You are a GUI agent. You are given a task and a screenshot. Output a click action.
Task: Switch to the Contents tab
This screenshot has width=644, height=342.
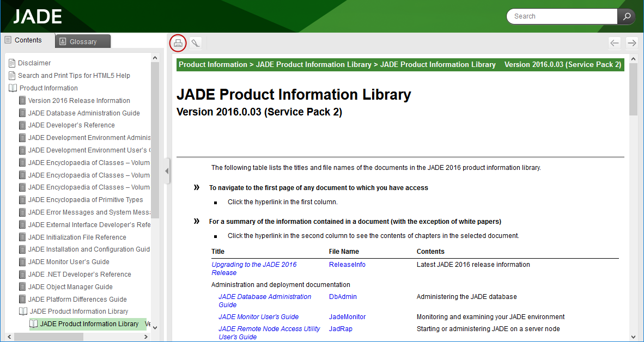coord(28,40)
